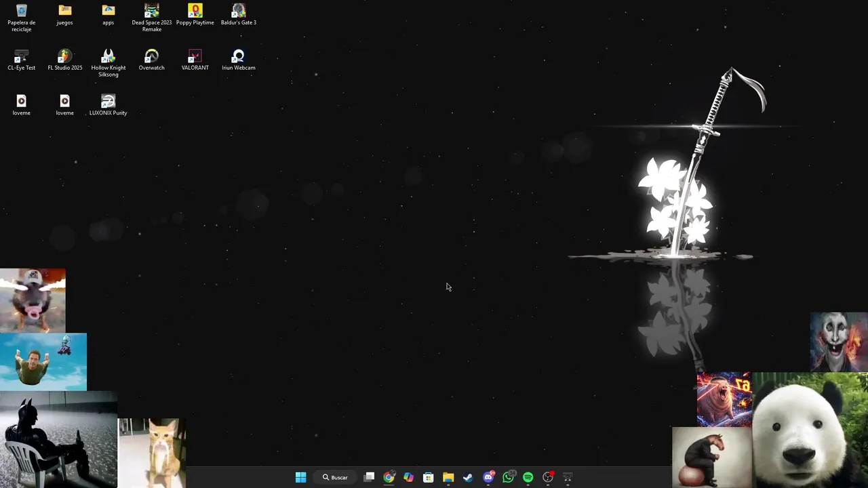
Task: Open Spotify from the taskbar
Action: pyautogui.click(x=528, y=478)
